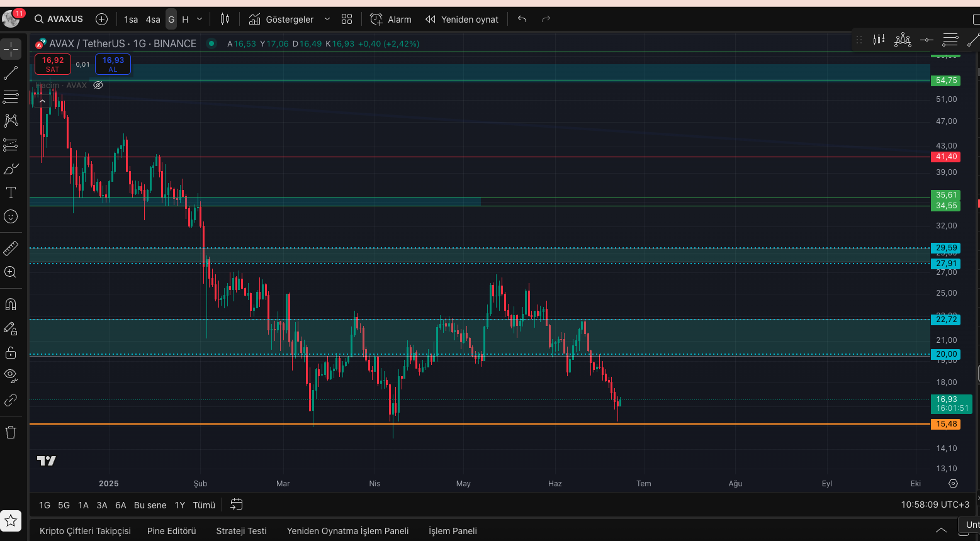The height and width of the screenshot is (541, 980).
Task: Pick the ruler measure tool
Action: click(x=11, y=248)
